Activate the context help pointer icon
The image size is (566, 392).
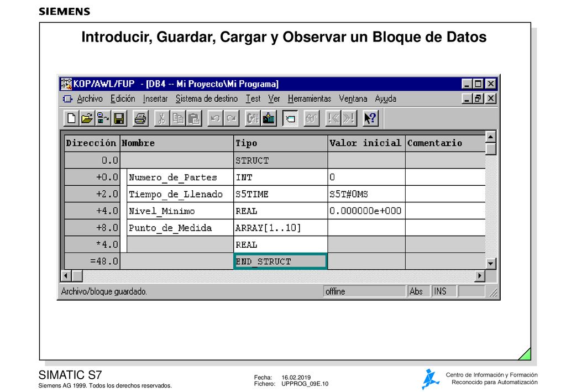pos(370,118)
